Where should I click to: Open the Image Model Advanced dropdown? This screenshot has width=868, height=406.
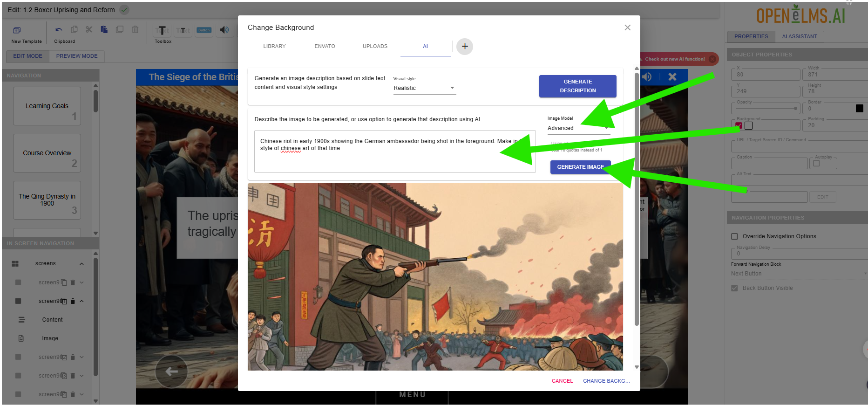[x=578, y=128]
